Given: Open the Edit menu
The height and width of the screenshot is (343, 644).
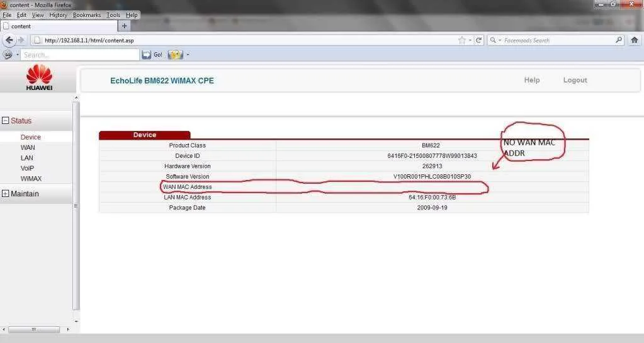Looking at the screenshot, I should click(x=21, y=14).
